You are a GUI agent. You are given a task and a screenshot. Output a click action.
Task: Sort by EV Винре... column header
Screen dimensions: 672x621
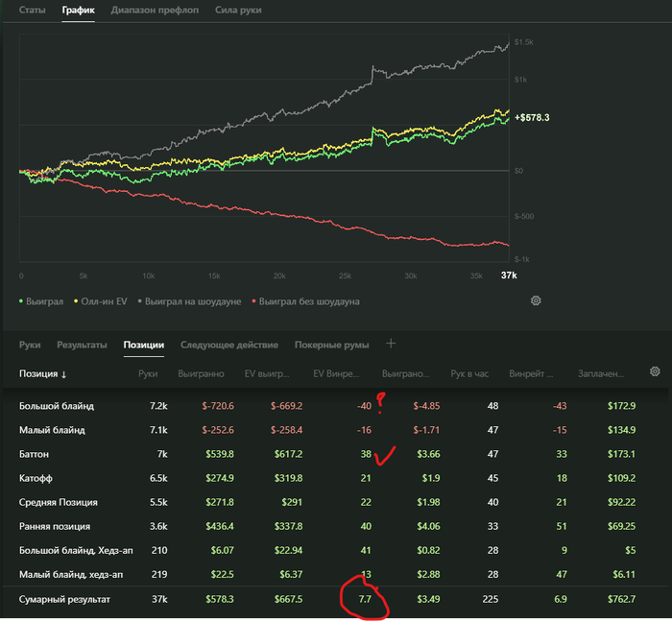(x=336, y=373)
